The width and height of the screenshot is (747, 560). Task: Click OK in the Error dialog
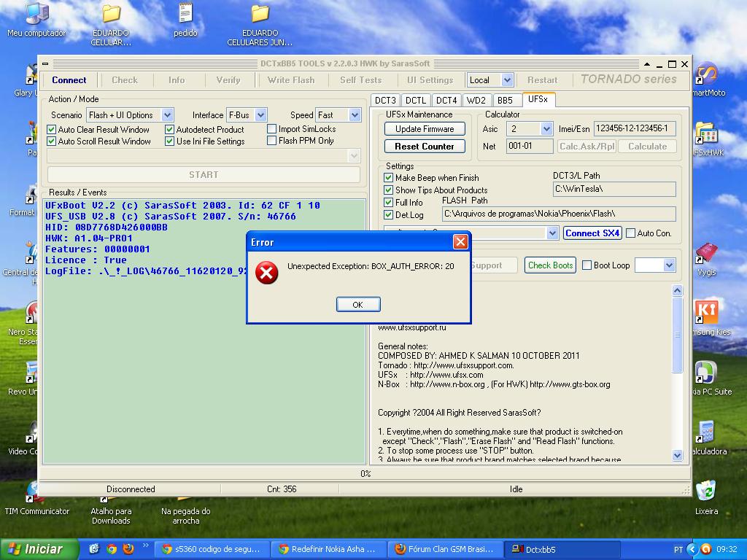pyautogui.click(x=357, y=305)
